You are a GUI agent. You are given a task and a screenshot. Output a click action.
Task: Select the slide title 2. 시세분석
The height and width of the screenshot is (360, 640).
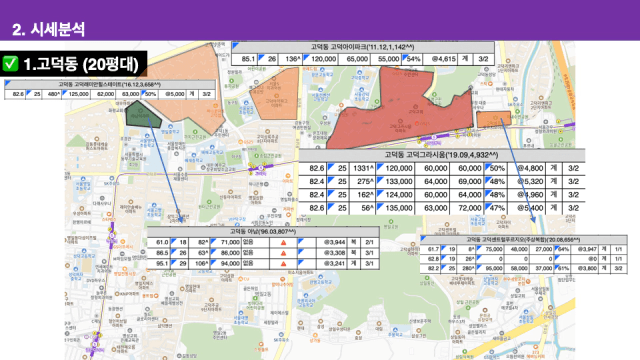point(49,29)
